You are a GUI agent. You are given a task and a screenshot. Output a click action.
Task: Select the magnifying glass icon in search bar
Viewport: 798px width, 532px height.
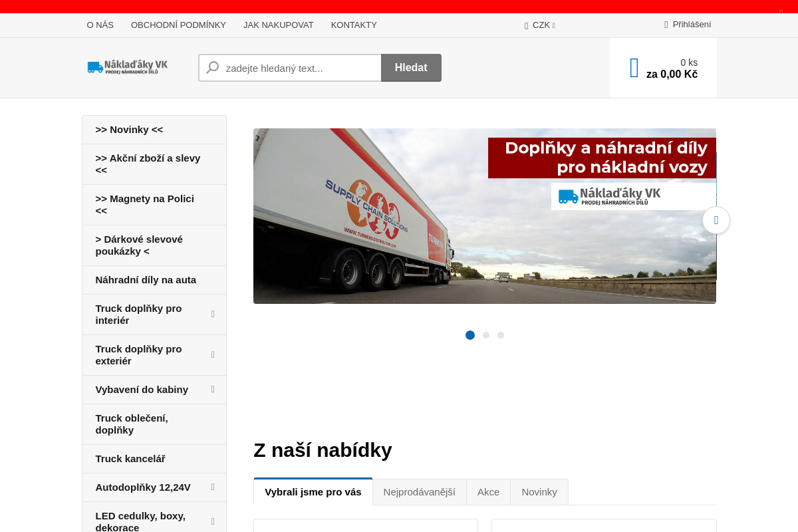point(212,67)
